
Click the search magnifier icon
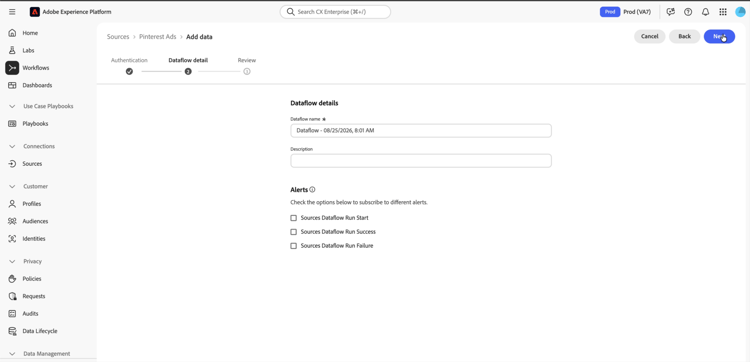(x=290, y=11)
